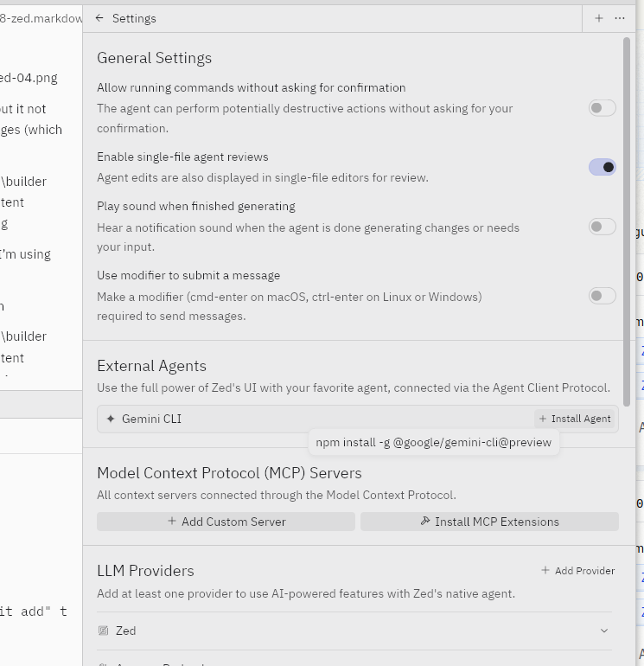Screen dimensions: 644x666
Task: Click the Zed provider logo icon
Action: point(103,631)
